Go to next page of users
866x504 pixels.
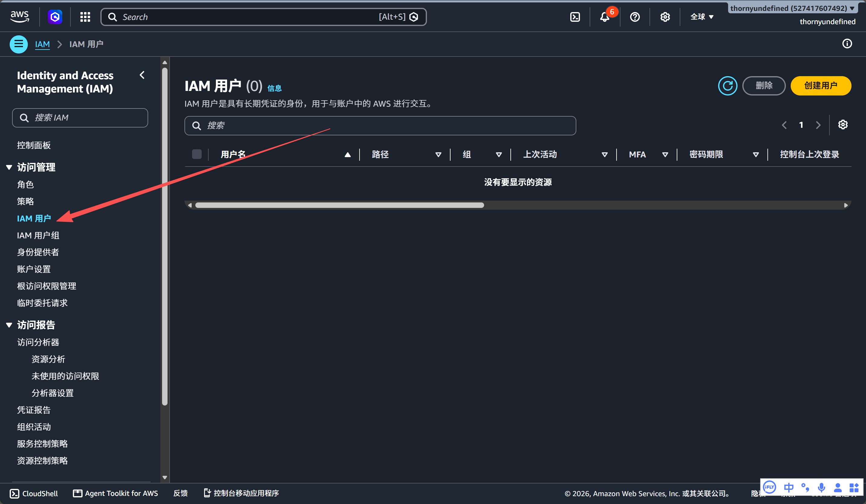(x=818, y=125)
